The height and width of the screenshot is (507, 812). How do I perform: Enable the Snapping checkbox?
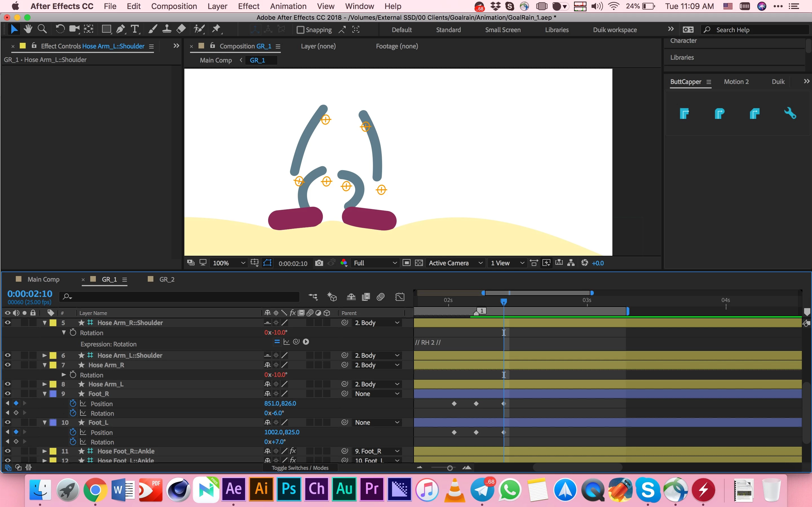pyautogui.click(x=300, y=30)
